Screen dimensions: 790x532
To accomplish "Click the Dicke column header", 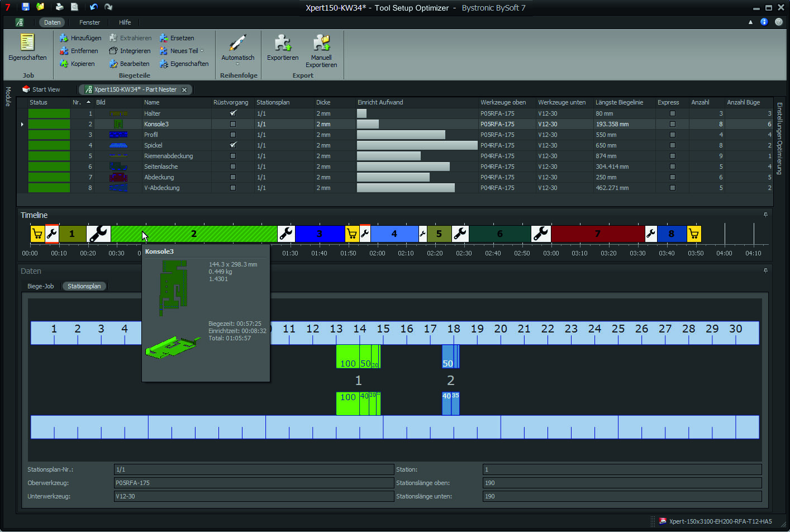I will pyautogui.click(x=323, y=102).
